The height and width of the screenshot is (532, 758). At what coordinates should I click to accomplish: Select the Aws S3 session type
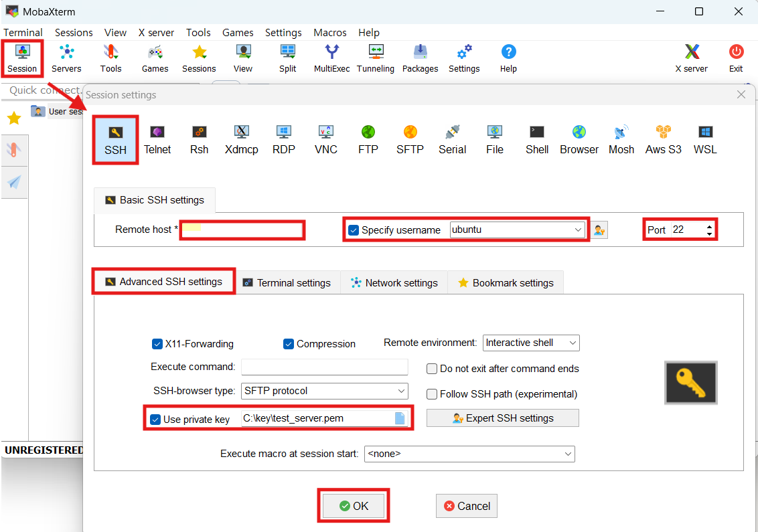[663, 140]
